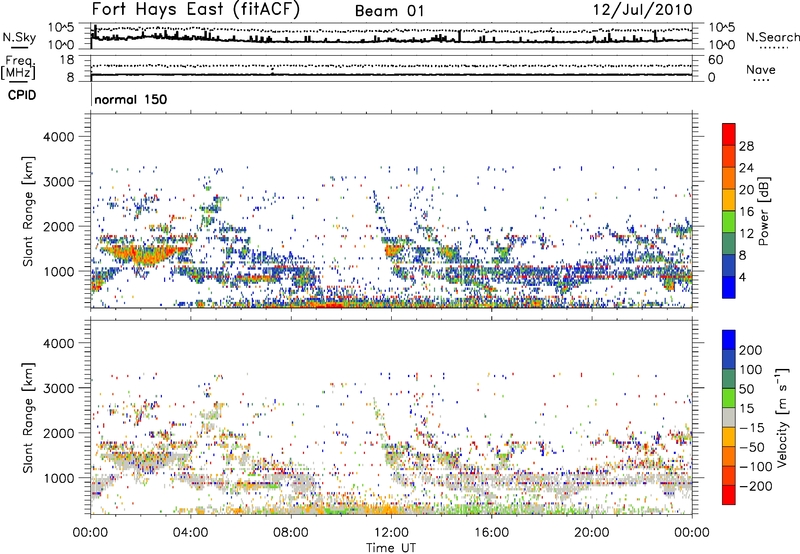Image resolution: width=800 pixels, height=554 pixels.
Task: Click the '20:00' time axis tick
Action: (x=591, y=533)
